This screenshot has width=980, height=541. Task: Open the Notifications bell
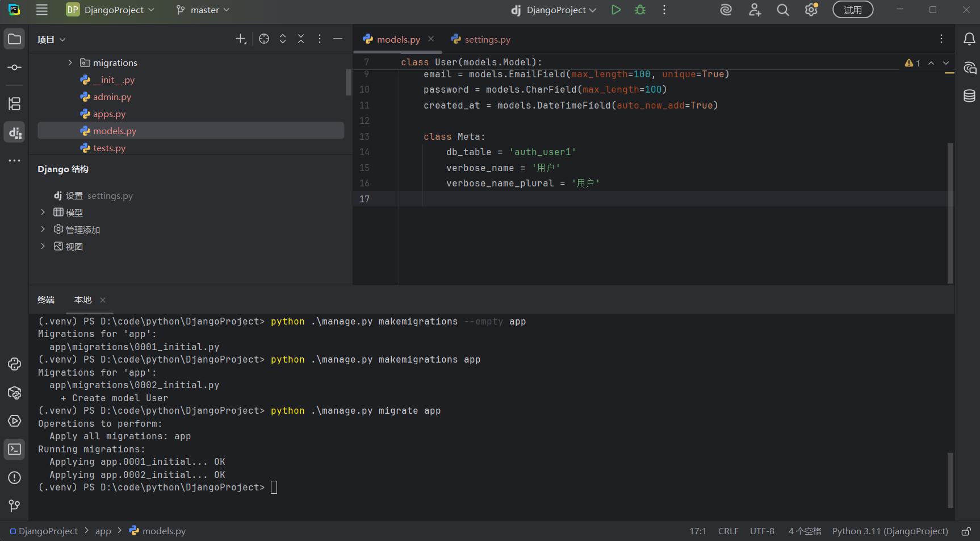pos(969,39)
